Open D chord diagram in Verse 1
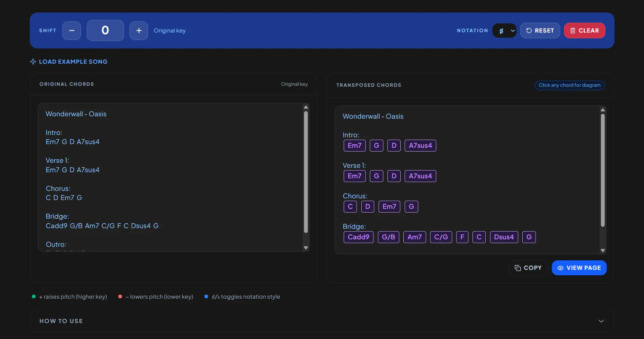Viewport: 644px width, 339px height. (x=394, y=176)
